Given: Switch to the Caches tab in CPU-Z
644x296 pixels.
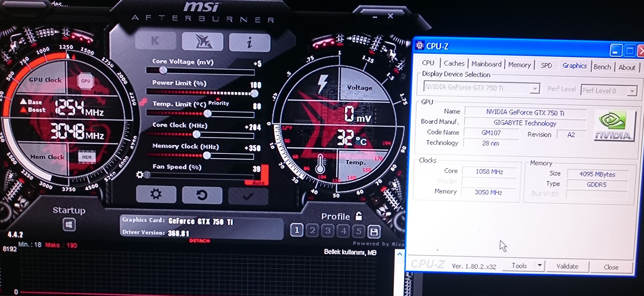Looking at the screenshot, I should click(x=454, y=63).
